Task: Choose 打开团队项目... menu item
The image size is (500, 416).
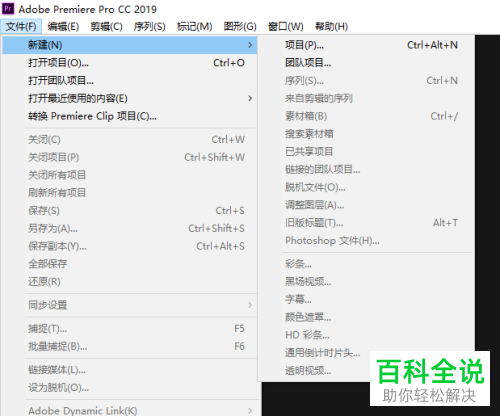Action: pos(130,80)
